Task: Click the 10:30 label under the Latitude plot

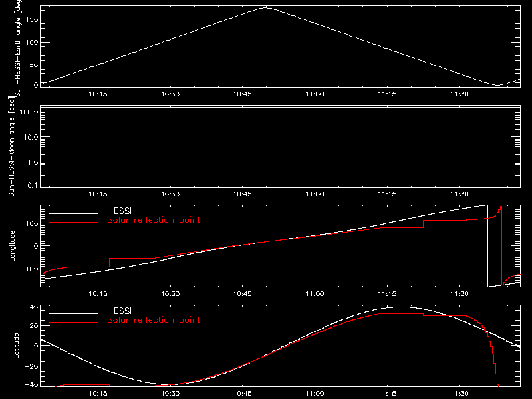Action: (x=170, y=394)
